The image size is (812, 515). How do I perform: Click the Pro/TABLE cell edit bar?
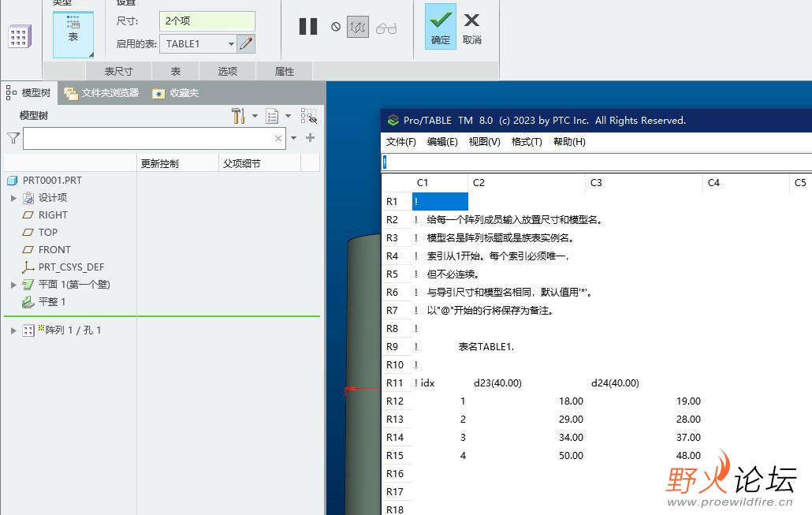point(597,162)
